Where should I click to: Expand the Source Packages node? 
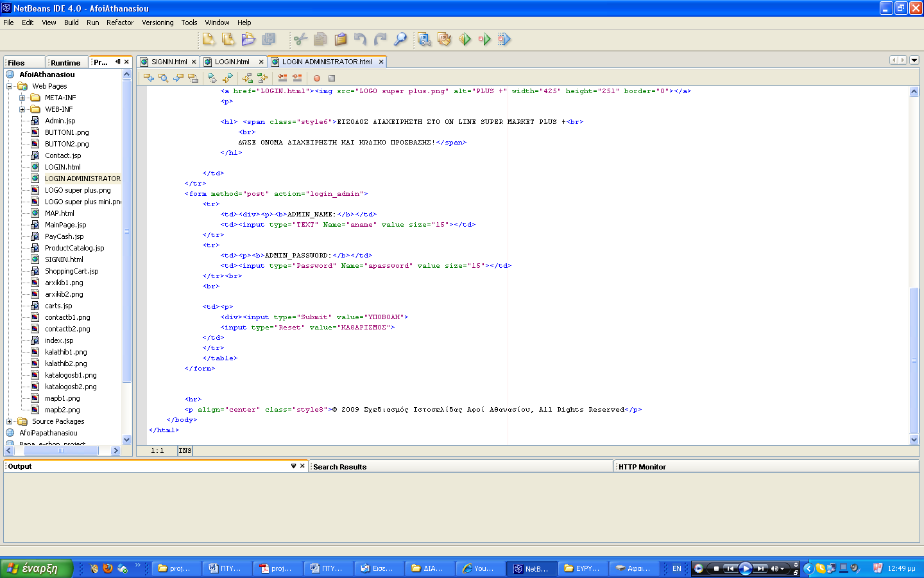[x=10, y=421]
